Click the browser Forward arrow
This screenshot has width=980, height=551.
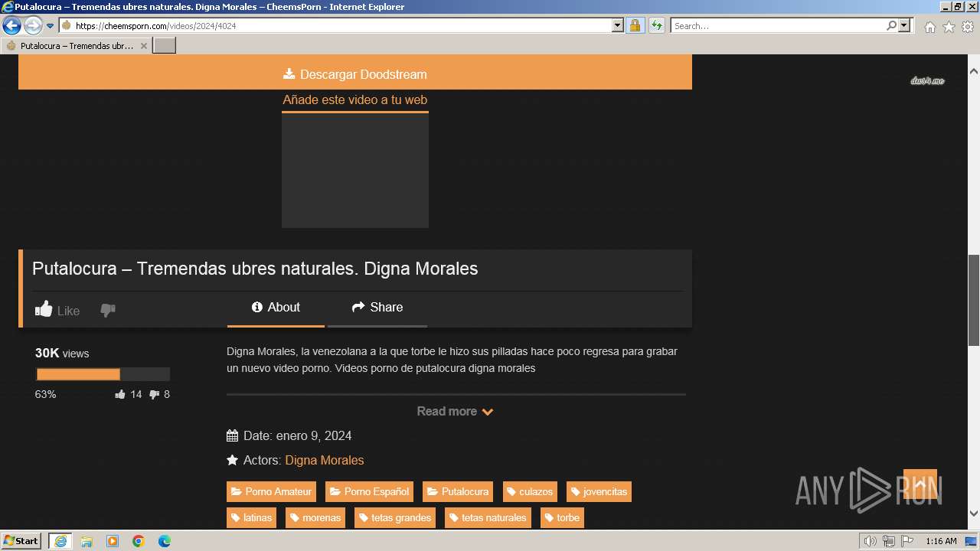tap(32, 25)
